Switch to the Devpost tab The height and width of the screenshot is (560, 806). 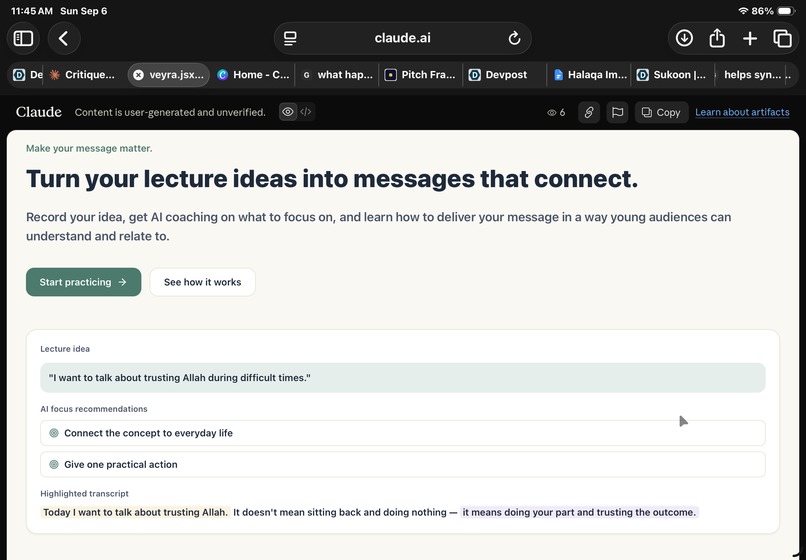click(498, 75)
